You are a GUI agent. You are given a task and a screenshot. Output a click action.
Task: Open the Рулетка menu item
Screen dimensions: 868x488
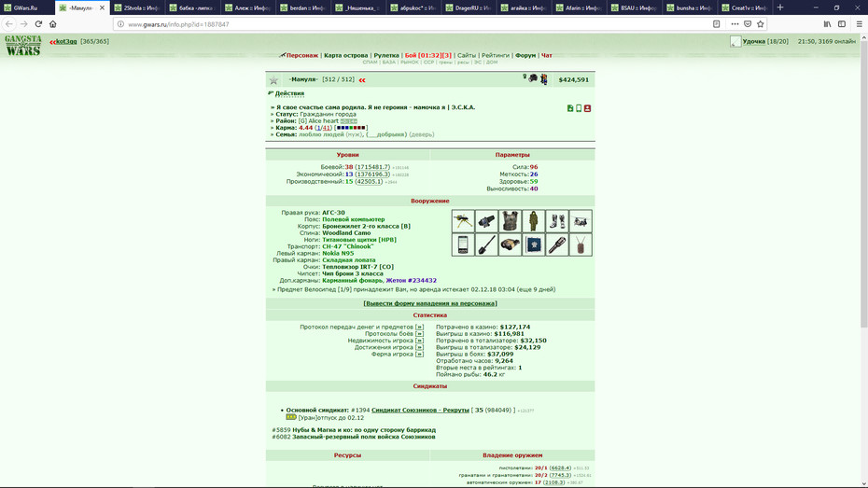[386, 55]
